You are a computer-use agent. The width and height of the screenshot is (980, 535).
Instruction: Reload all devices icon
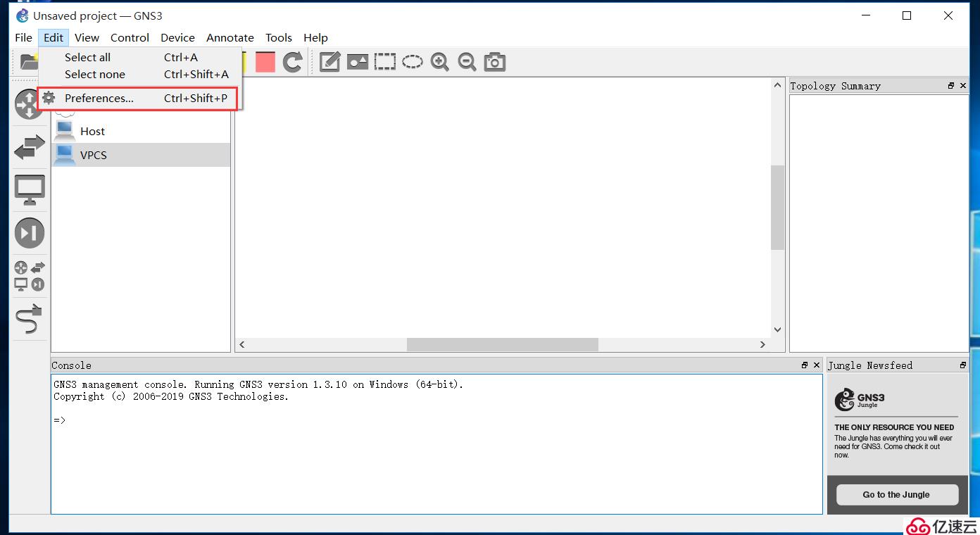pos(293,62)
